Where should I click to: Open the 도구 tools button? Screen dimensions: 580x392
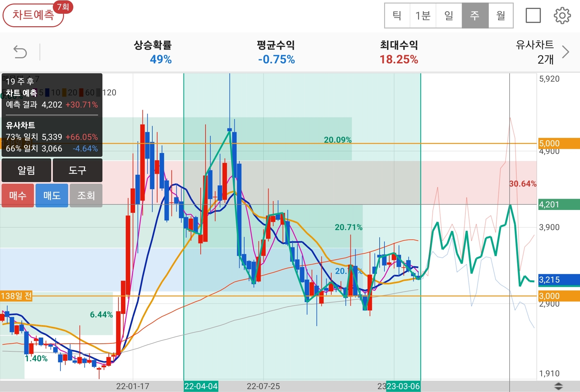pos(77,170)
